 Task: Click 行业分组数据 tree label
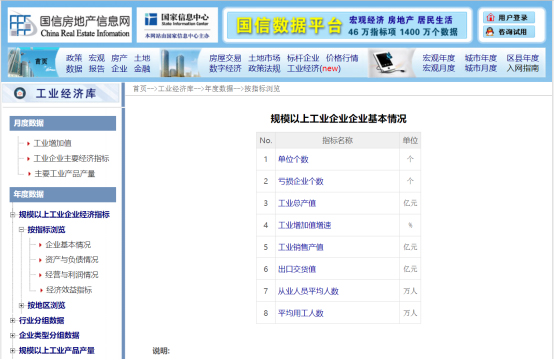(x=41, y=320)
